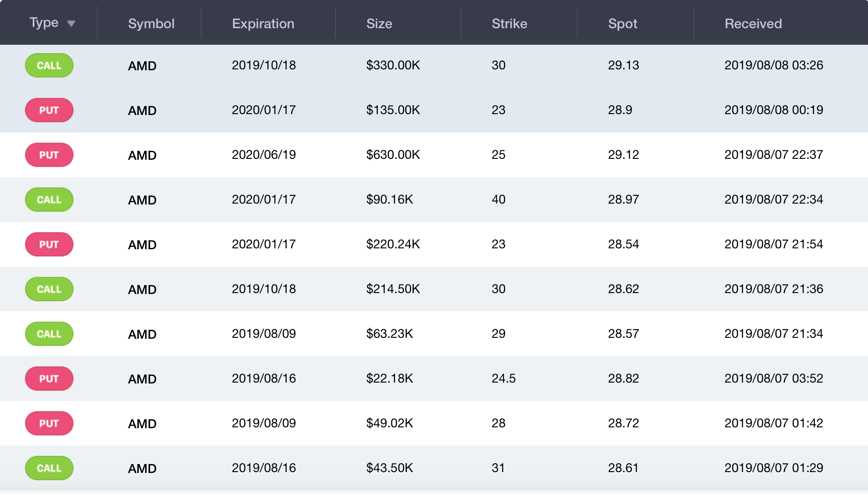Sort by Received column header
868x494 pixels.
point(753,24)
